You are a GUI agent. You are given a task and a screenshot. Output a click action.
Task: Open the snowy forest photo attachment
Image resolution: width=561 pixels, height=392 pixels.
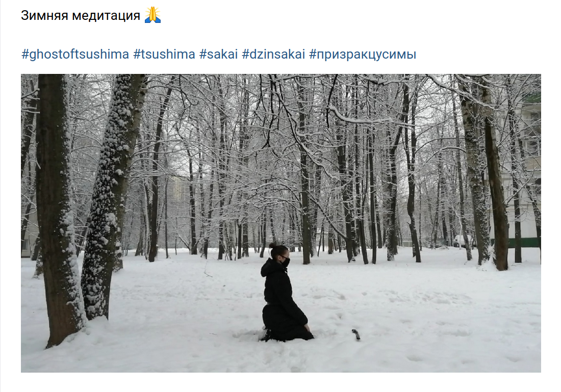coord(281,223)
